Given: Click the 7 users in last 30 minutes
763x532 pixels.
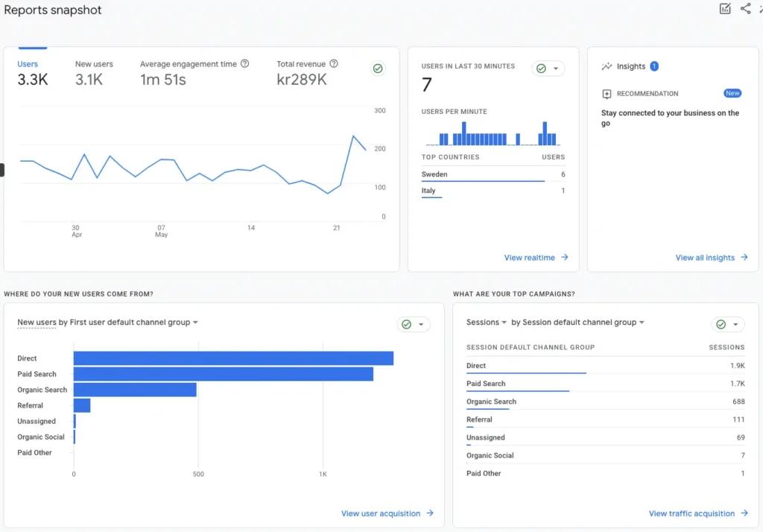Looking at the screenshot, I should (x=427, y=85).
